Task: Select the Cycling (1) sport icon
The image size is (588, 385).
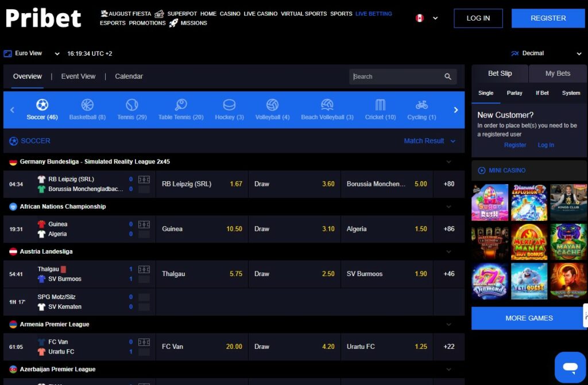Action: click(x=421, y=104)
